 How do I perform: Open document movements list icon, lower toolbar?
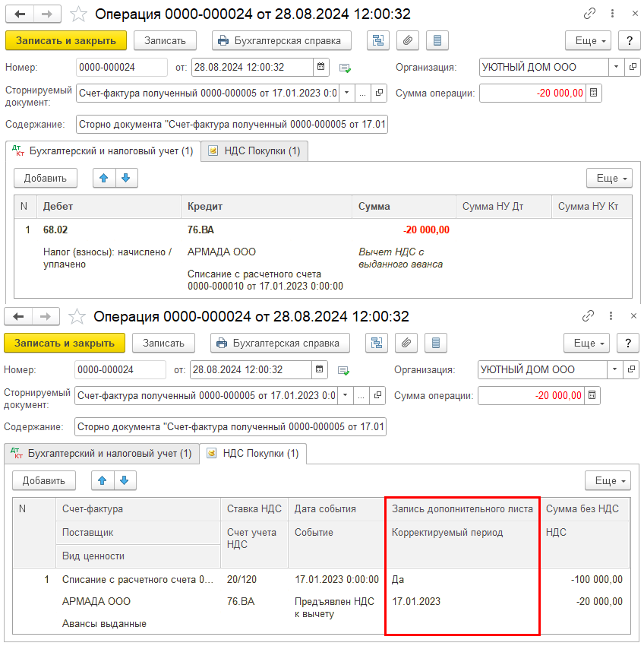(436, 343)
